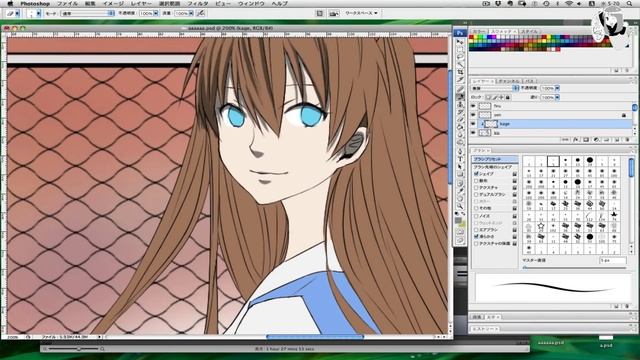Toggle the シェイプ (Shape Dynamics) checkbox
The height and width of the screenshot is (360, 640).
pyautogui.click(x=476, y=174)
